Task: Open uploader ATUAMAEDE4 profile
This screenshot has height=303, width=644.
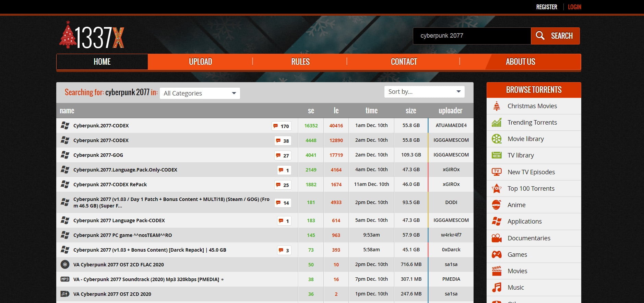Action: point(451,125)
